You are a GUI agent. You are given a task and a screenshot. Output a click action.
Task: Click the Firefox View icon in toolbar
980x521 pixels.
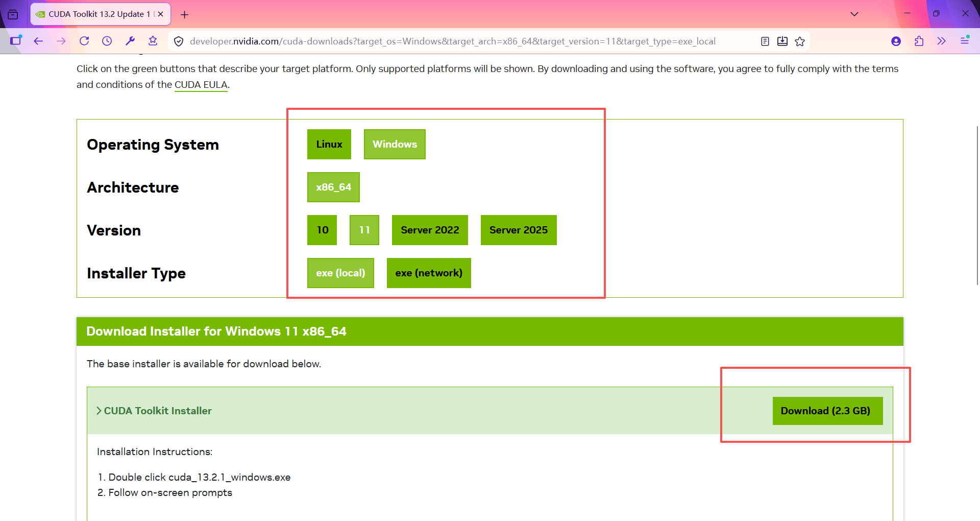point(16,41)
